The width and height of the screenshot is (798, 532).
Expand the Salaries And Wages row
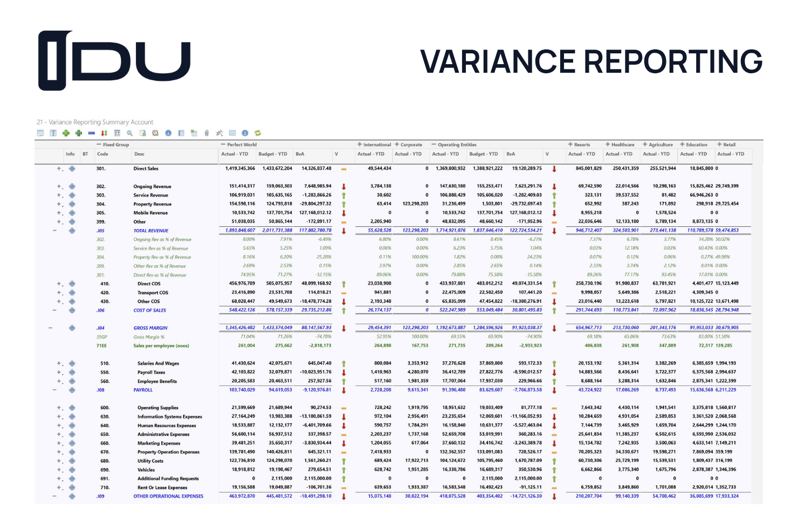pyautogui.click(x=59, y=363)
